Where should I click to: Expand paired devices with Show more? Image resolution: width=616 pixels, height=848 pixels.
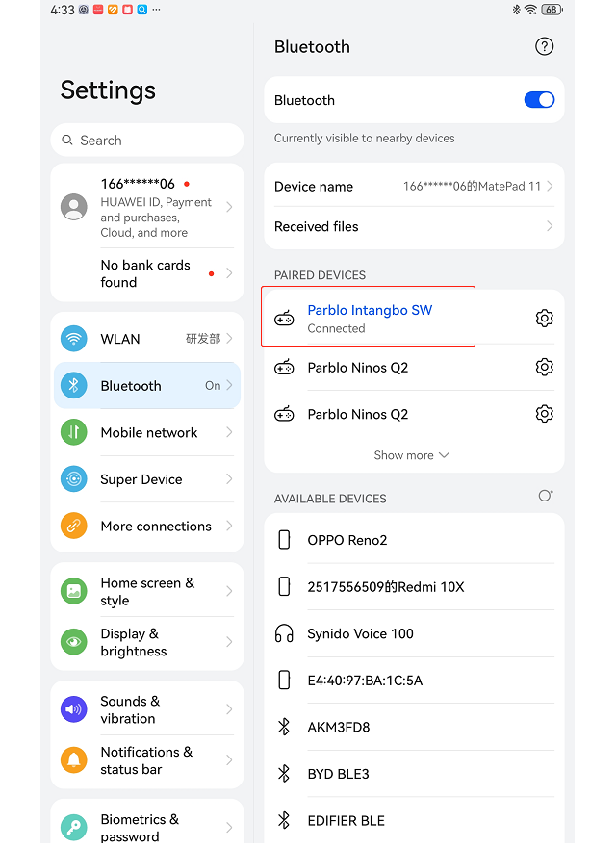[x=412, y=455]
